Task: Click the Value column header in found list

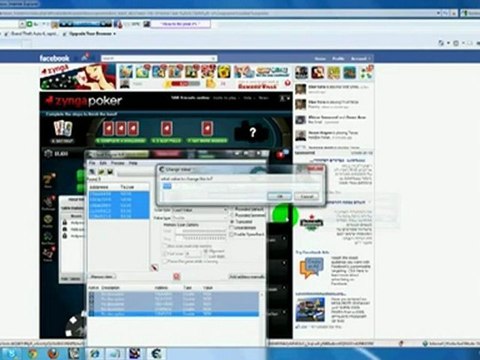Action: [x=127, y=187]
